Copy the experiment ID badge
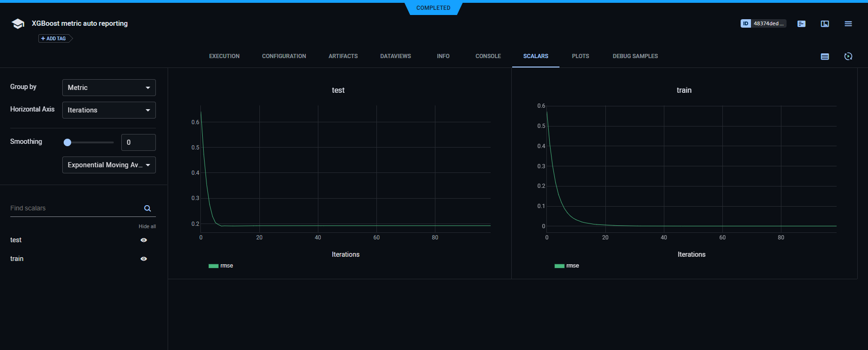Screen dimensions: 868x350 click(763, 23)
